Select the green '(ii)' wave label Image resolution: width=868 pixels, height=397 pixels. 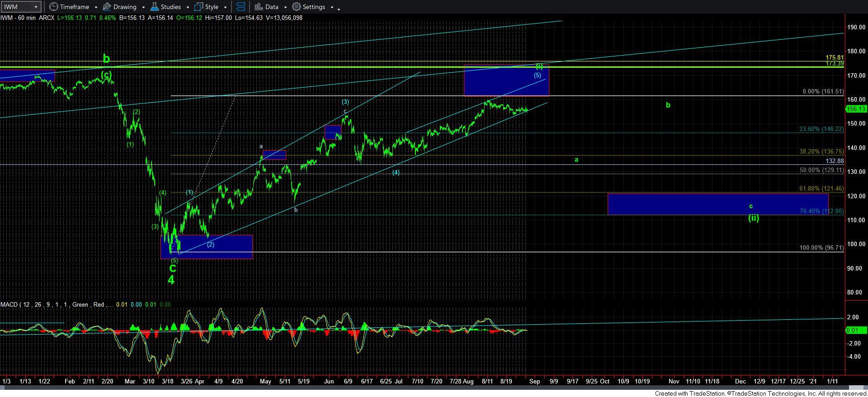(x=753, y=218)
